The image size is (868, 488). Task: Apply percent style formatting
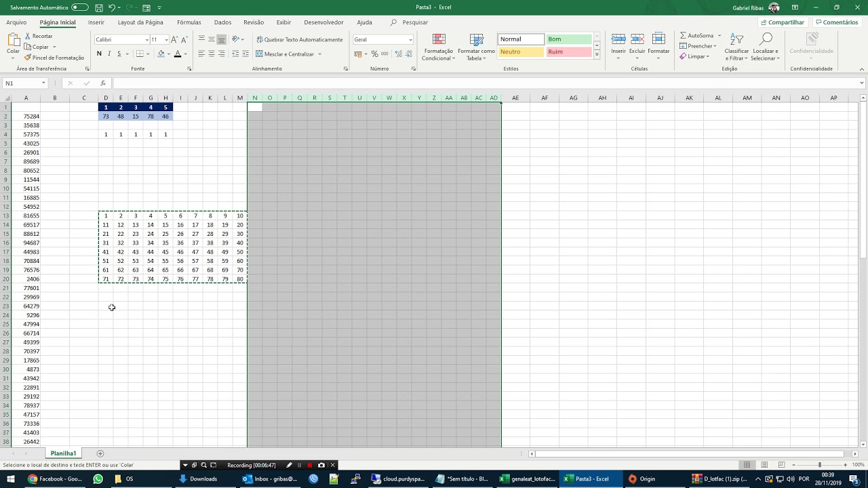(x=374, y=54)
